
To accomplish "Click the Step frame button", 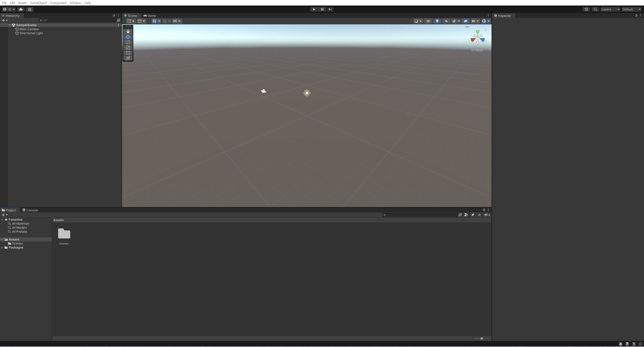I will 330,9.
